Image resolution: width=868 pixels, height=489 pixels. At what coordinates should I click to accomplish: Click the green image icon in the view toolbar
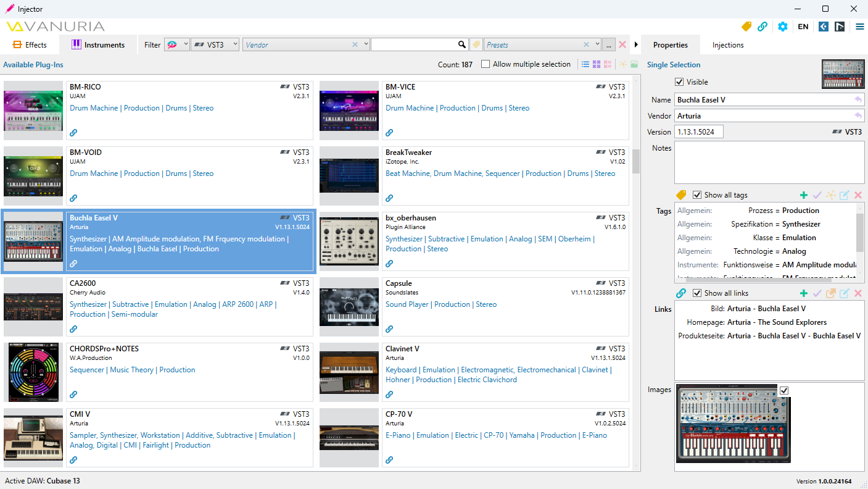pyautogui.click(x=634, y=64)
